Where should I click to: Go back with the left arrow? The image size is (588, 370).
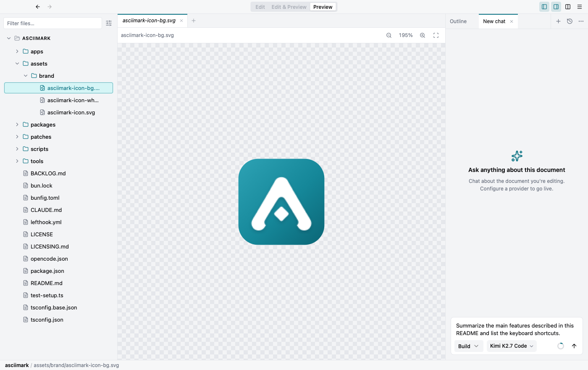click(38, 7)
